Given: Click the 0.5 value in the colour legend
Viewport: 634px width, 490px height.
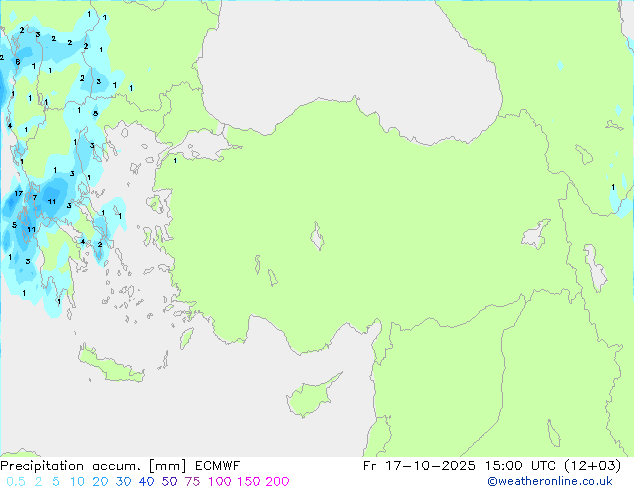Looking at the screenshot, I should 16,482.
